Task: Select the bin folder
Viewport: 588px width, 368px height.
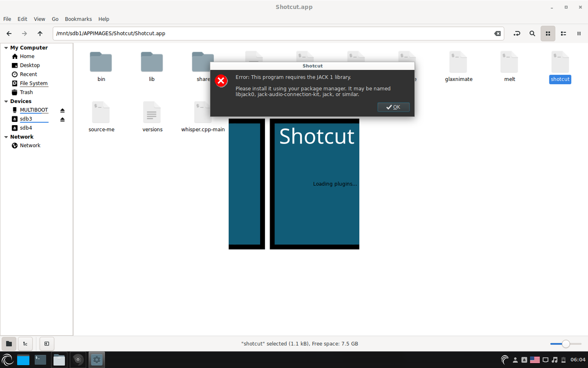Action: coord(101,67)
